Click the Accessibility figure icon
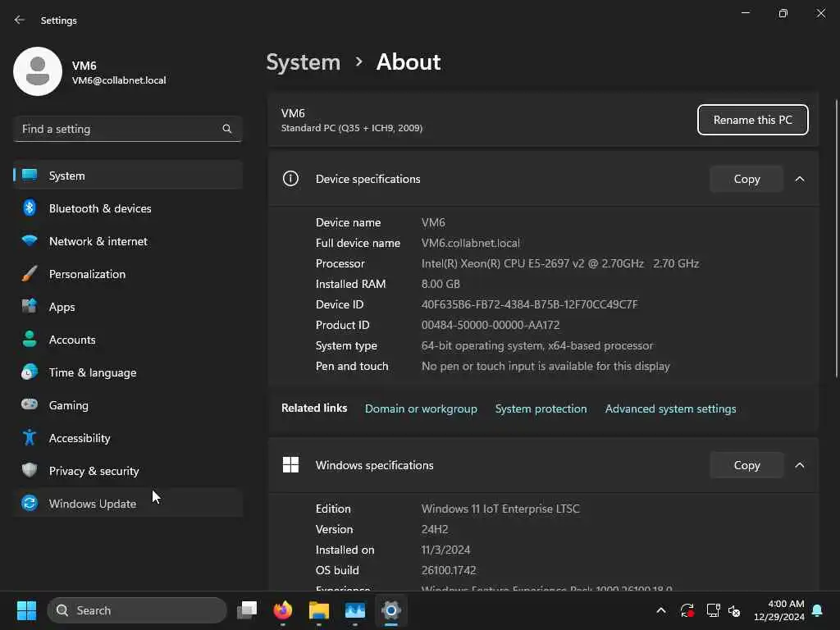 (x=30, y=437)
